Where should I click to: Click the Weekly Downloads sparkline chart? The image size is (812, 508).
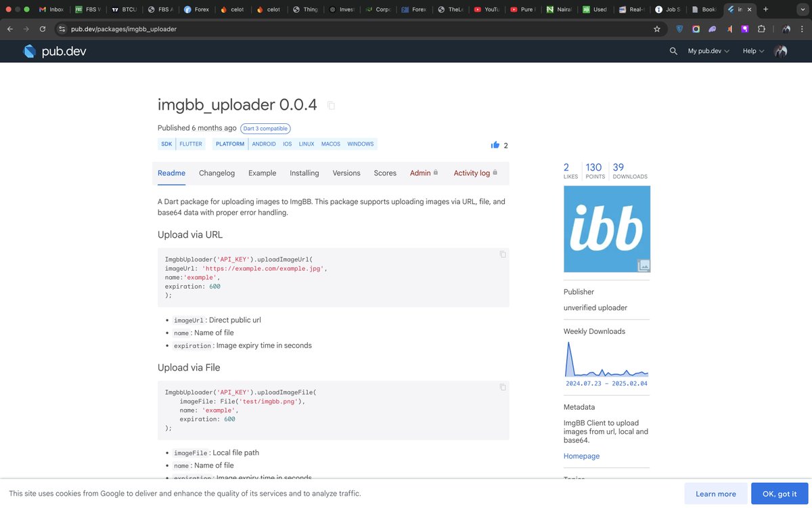607,359
